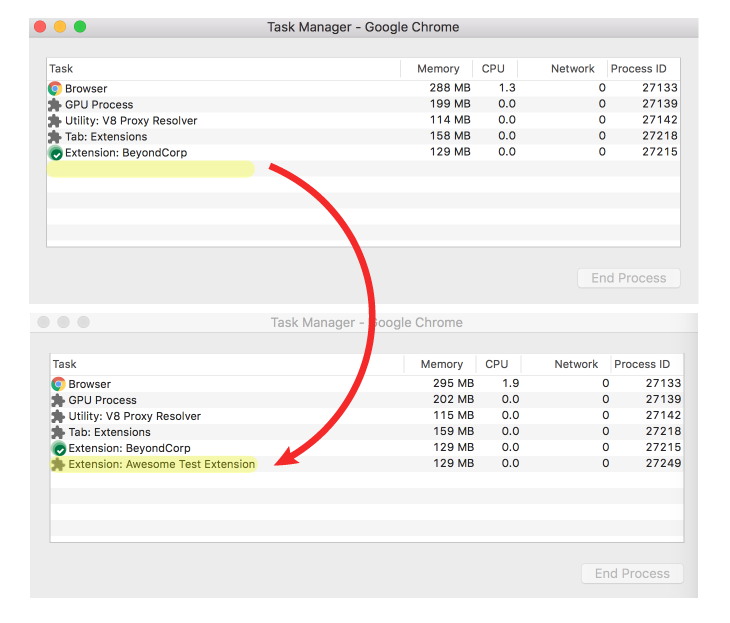Close the upper Task Manager with red button
Image resolution: width=730 pixels, height=623 pixels.
[40, 27]
